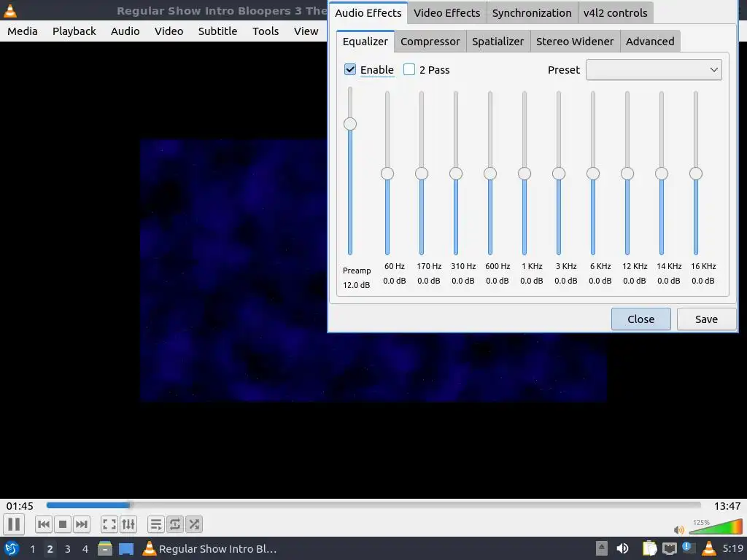Click the VLC cone icon in title bar
747x560 pixels.
(10, 10)
